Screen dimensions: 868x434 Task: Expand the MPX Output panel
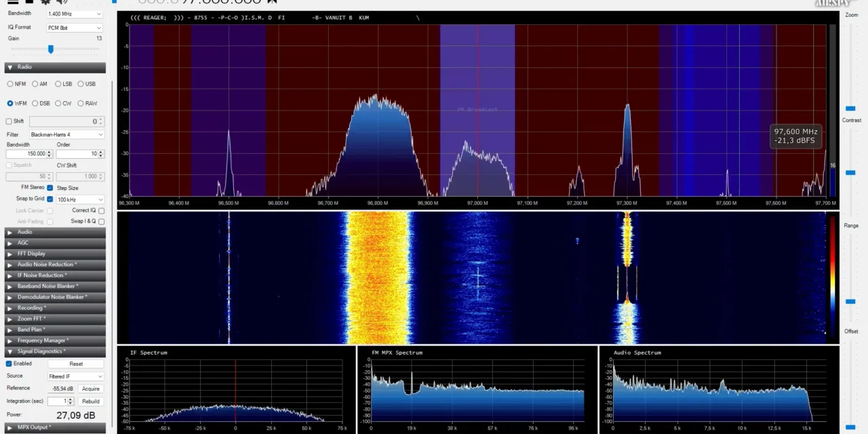click(55, 427)
